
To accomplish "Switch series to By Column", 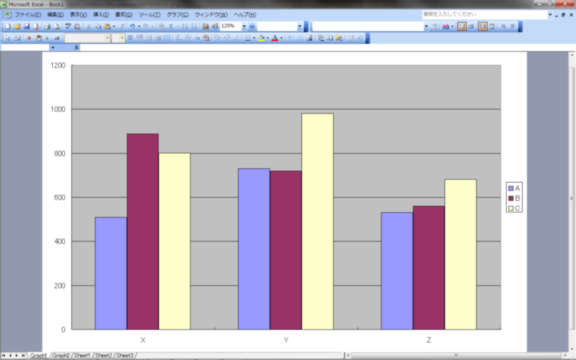I will coord(492,26).
